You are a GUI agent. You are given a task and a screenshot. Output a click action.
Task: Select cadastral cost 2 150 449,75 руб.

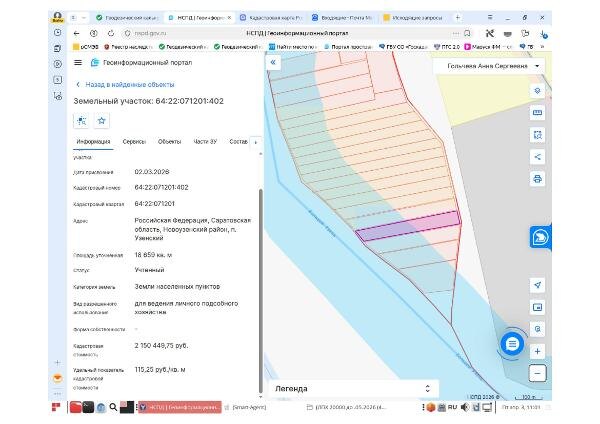(161, 346)
